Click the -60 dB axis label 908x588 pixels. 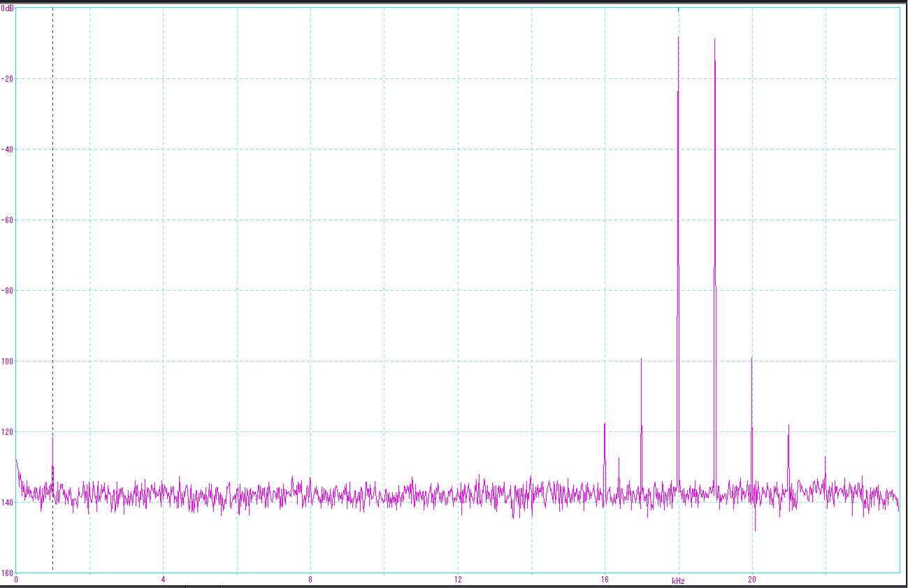[7, 220]
